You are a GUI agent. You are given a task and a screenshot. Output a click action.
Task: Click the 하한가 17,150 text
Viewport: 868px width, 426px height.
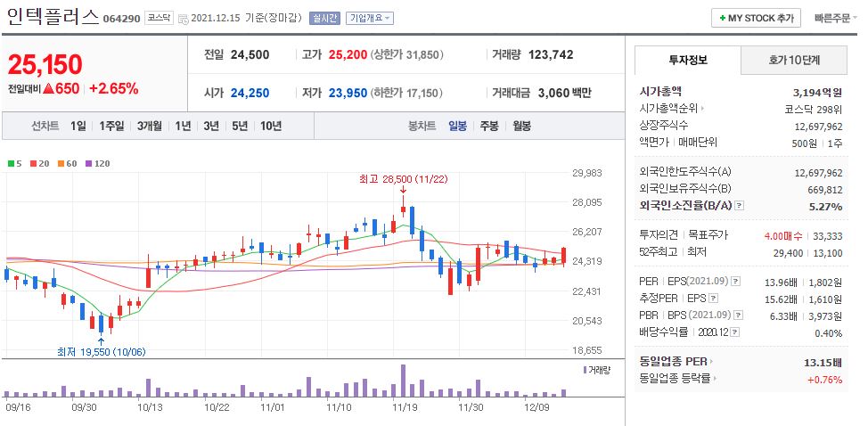pos(407,93)
